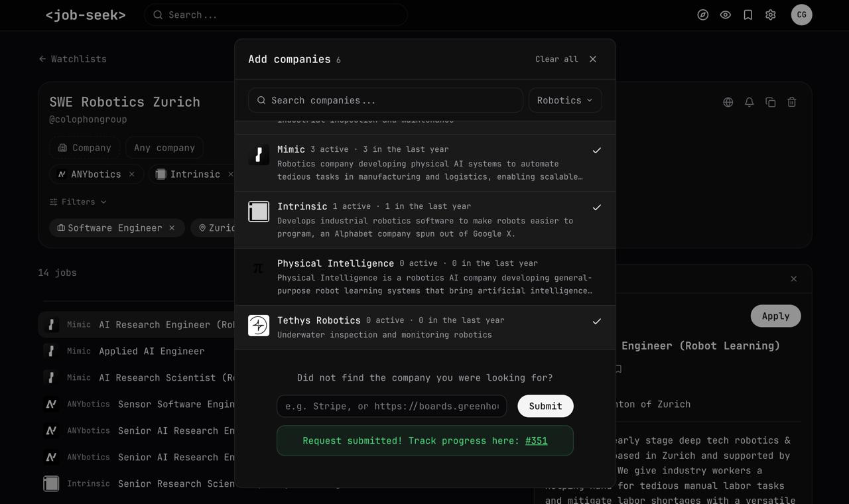Click the bell notification icon on watchlist
This screenshot has height=504, width=849.
pyautogui.click(x=750, y=102)
